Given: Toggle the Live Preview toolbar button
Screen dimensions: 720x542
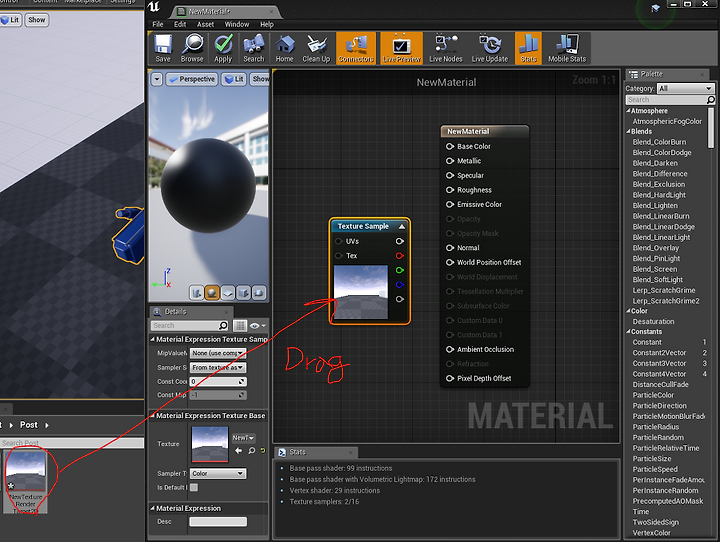Looking at the screenshot, I should 401,48.
